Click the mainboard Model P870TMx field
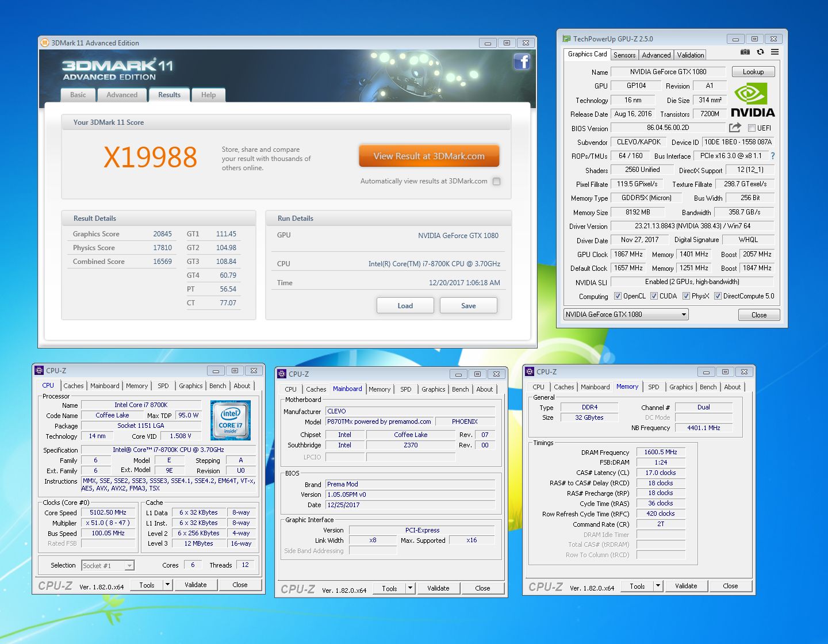Screen dimensions: 828x644 [379, 421]
